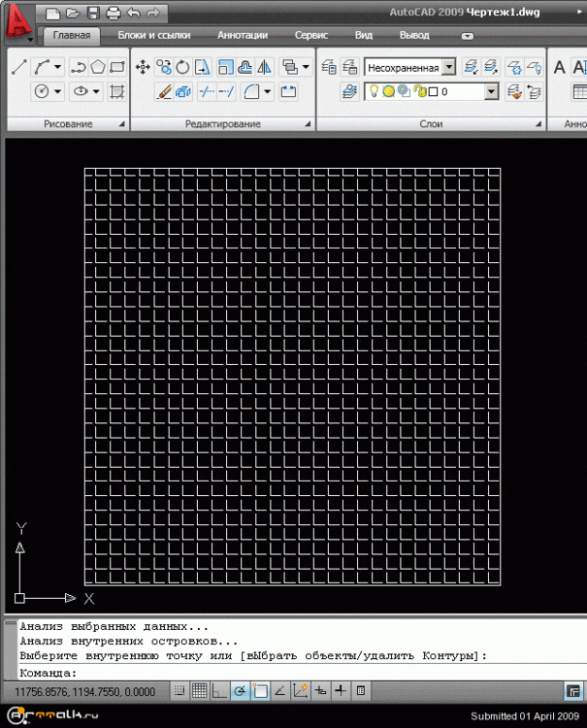Expand the Рисование panel arrow
587x728 pixels.
pos(121,124)
